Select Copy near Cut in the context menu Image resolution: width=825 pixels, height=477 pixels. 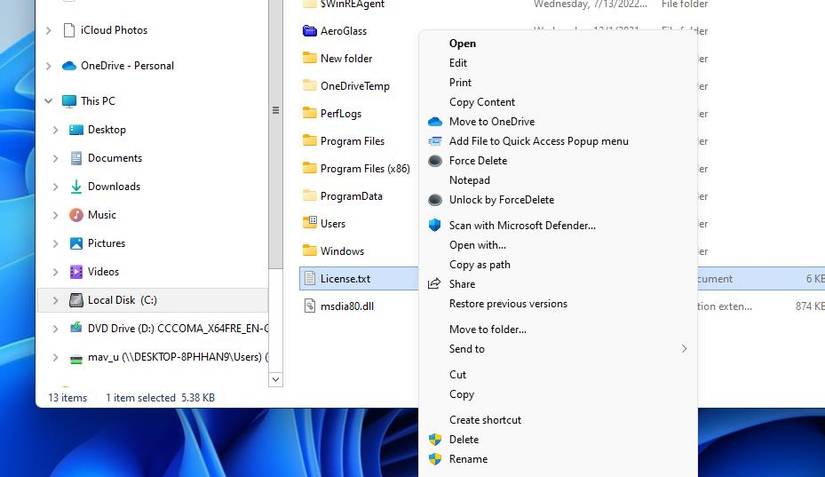coord(461,394)
